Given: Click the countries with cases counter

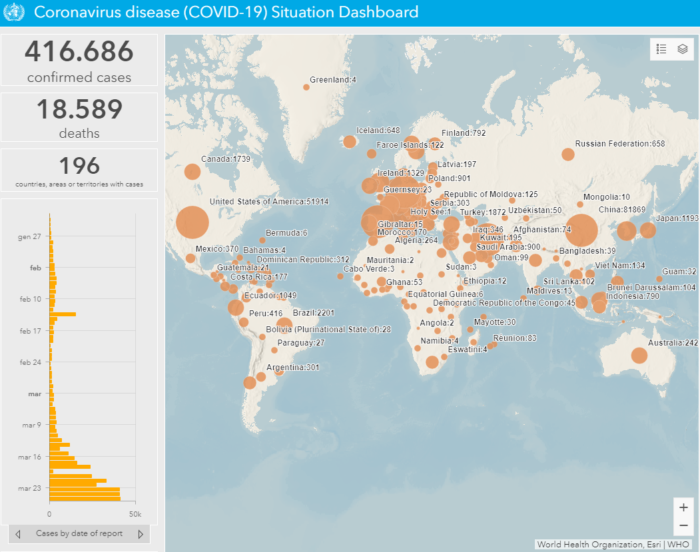Looking at the screenshot, I should tap(79, 170).
